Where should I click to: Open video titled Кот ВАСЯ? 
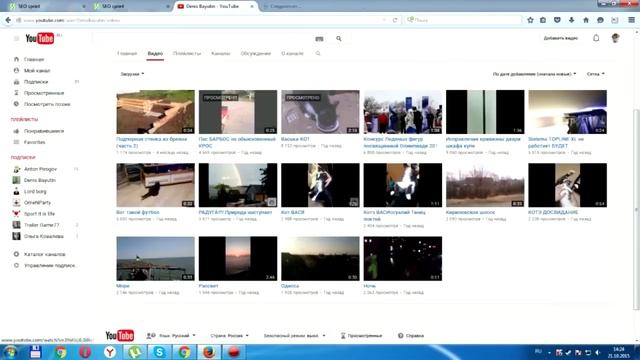(293, 212)
